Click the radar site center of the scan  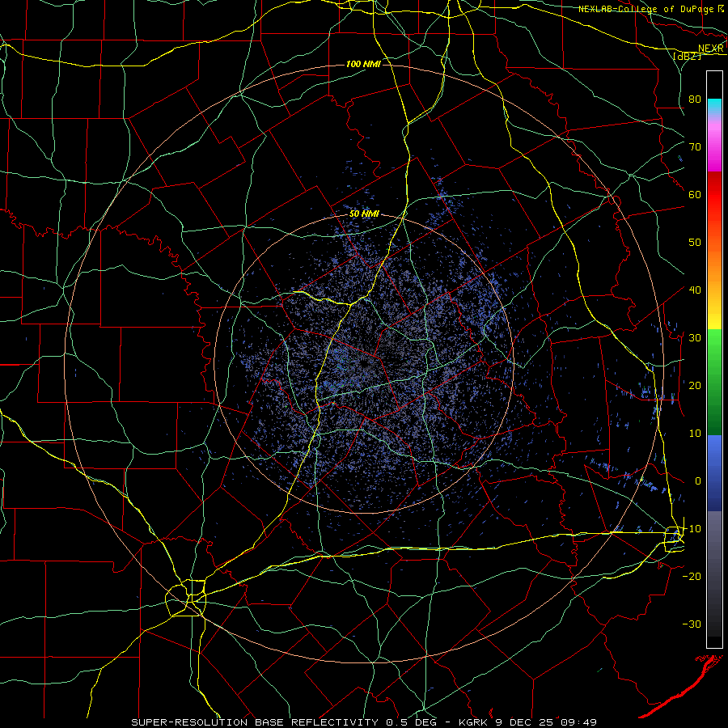[364, 363]
